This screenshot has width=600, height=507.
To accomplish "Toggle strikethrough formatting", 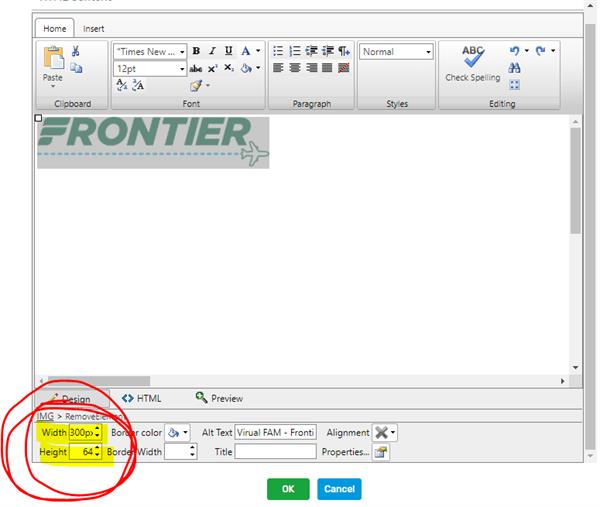I will point(196,68).
